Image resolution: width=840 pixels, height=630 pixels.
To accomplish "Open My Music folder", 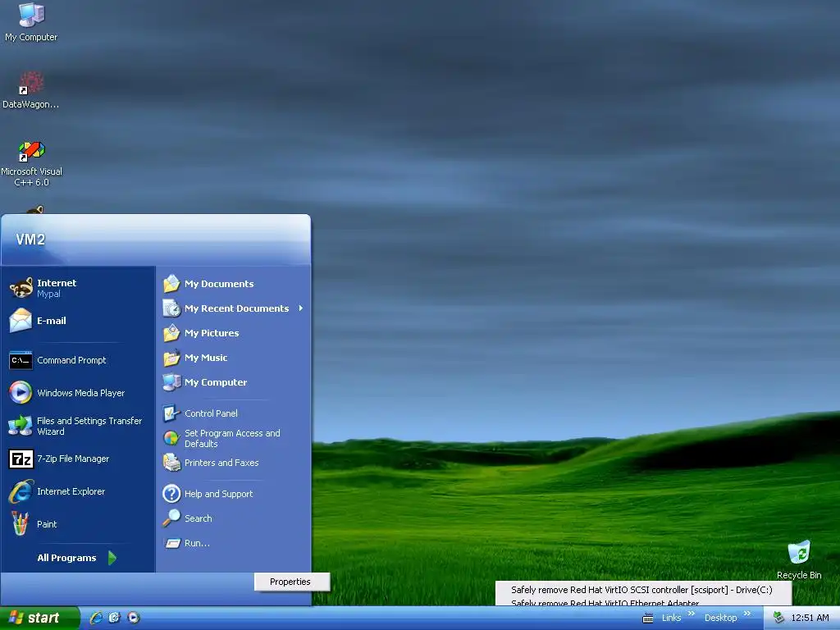I will pyautogui.click(x=234, y=358).
